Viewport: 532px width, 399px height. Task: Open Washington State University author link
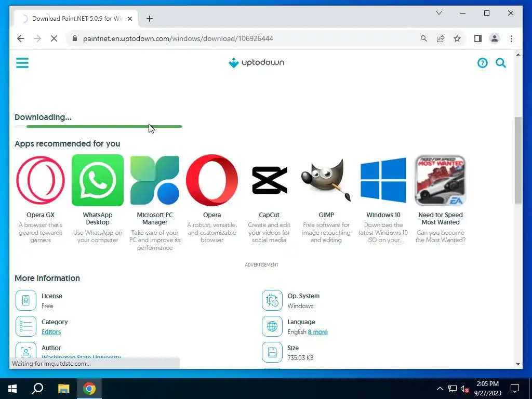[x=82, y=357]
